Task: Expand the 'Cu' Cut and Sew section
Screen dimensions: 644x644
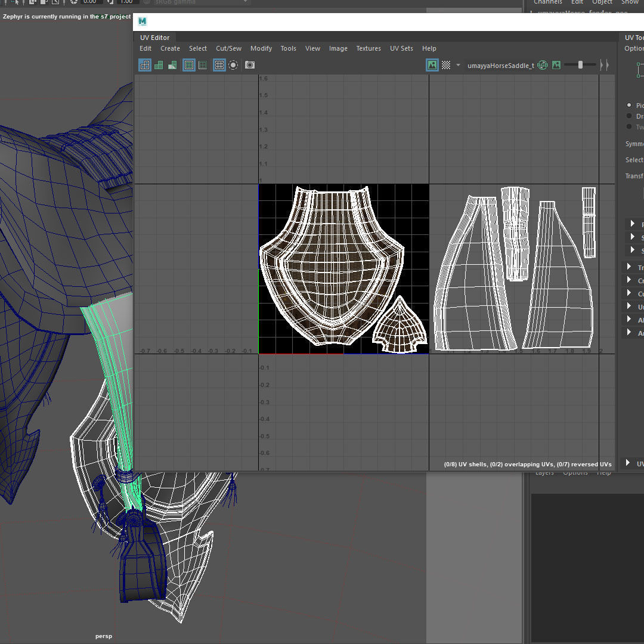Action: (629, 293)
